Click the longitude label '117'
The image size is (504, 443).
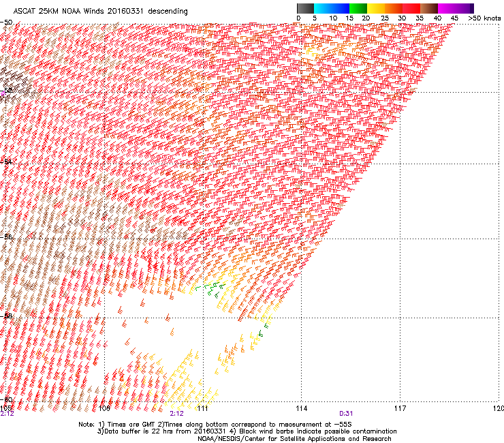click(x=400, y=408)
